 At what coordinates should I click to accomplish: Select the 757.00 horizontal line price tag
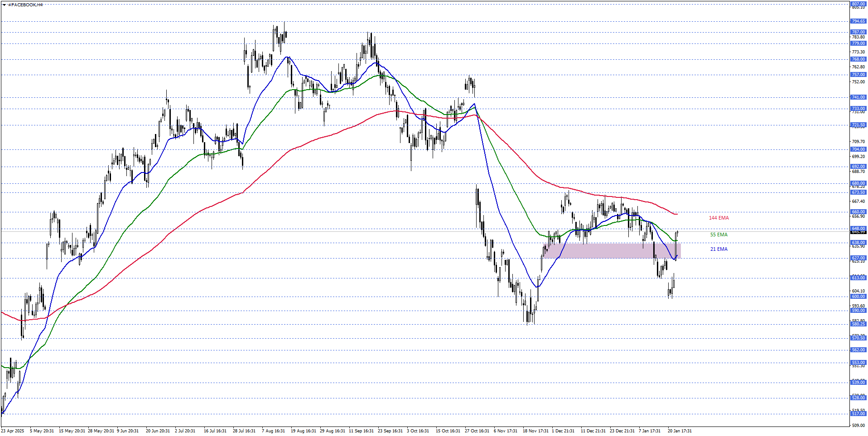pos(858,75)
